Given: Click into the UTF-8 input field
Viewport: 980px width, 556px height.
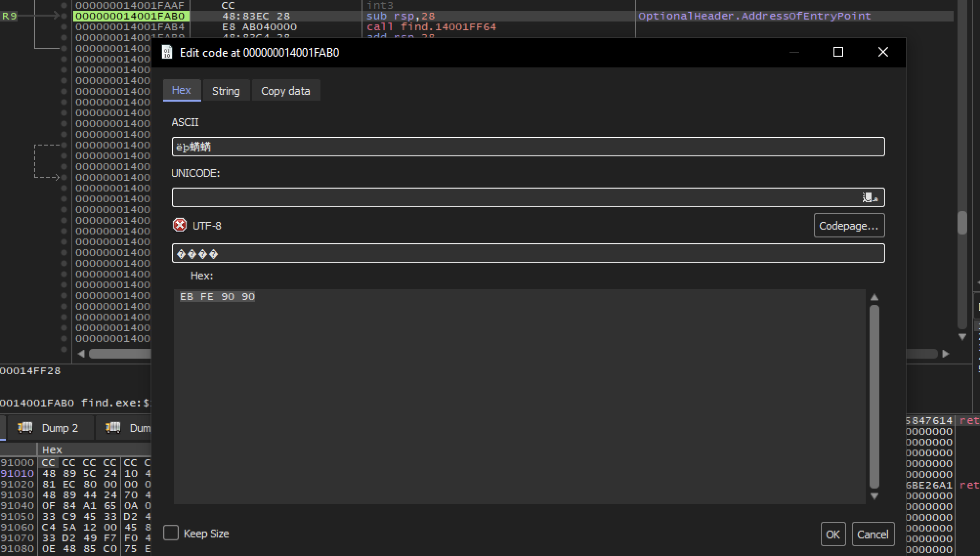Looking at the screenshot, I should click(x=528, y=253).
